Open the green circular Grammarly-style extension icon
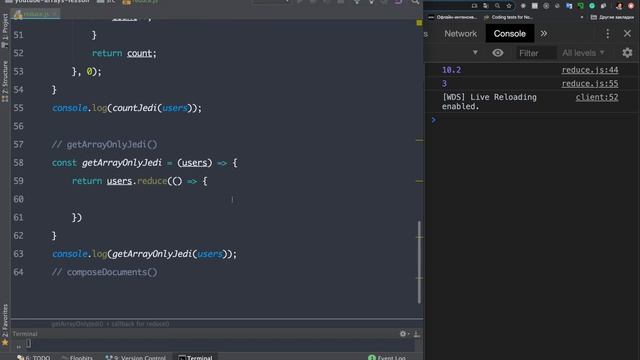Screen dimensions: 640x360 click(x=592, y=6)
